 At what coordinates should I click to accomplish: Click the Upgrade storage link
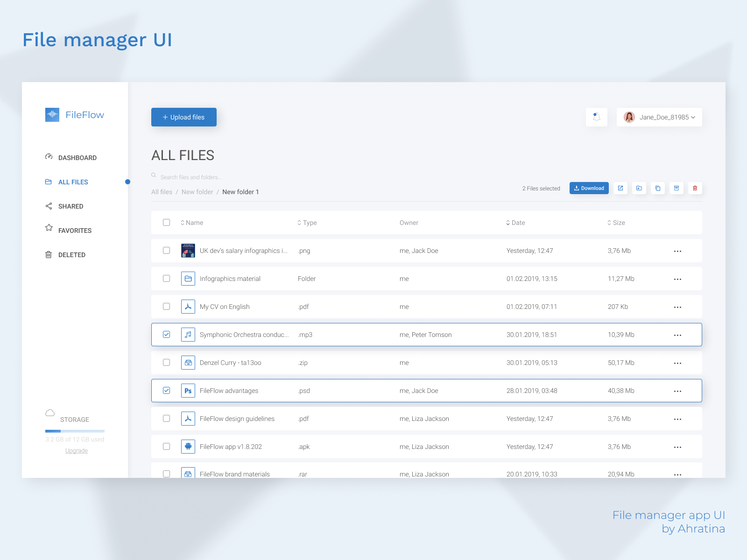pos(76,450)
